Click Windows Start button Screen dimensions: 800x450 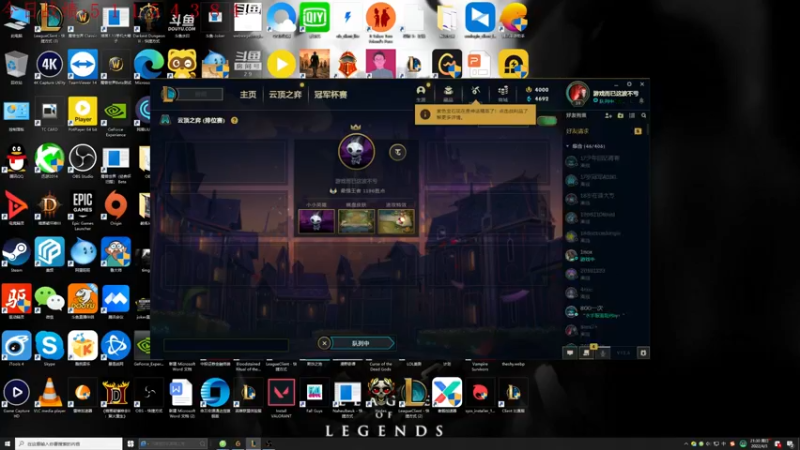(x=7, y=444)
